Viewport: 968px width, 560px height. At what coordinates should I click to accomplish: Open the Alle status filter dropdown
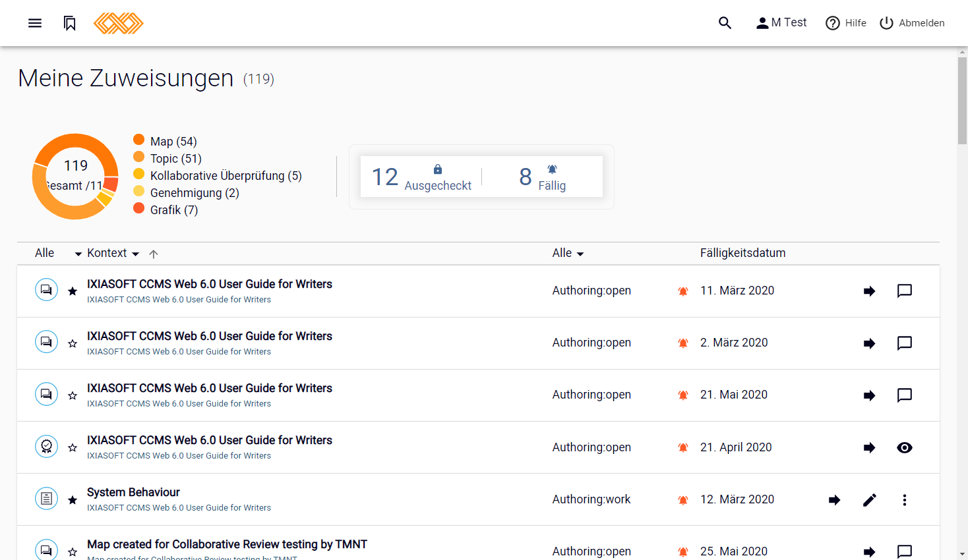click(568, 253)
